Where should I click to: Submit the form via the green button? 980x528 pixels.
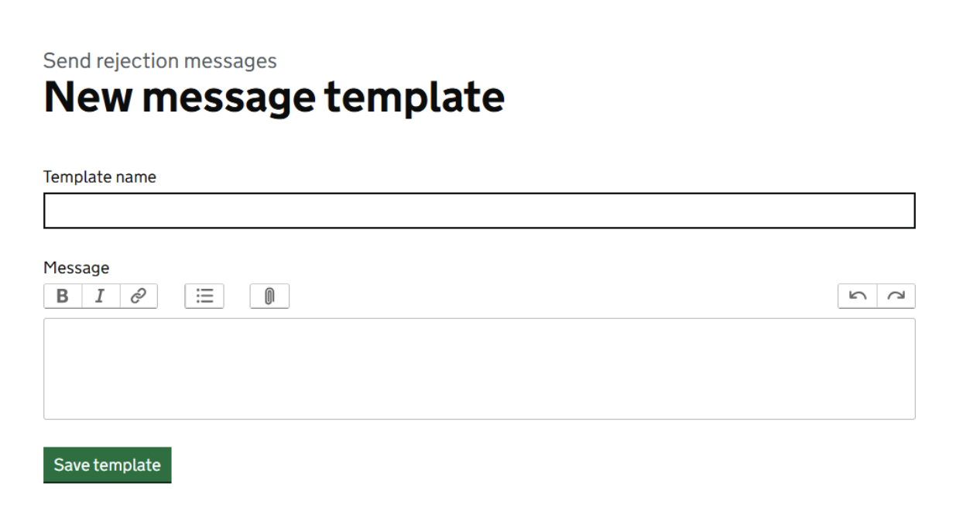[107, 465]
